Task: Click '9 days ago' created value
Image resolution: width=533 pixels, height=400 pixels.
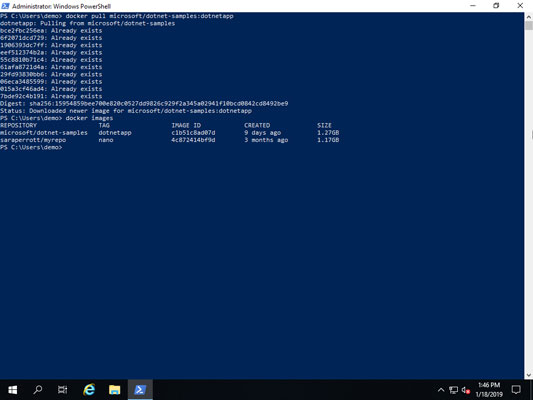Action: (262, 133)
